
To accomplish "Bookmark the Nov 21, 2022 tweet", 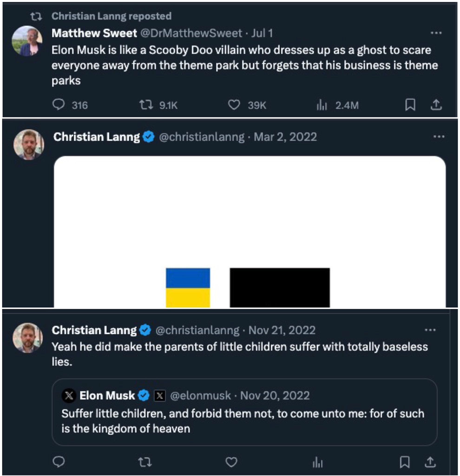I will pyautogui.click(x=405, y=462).
